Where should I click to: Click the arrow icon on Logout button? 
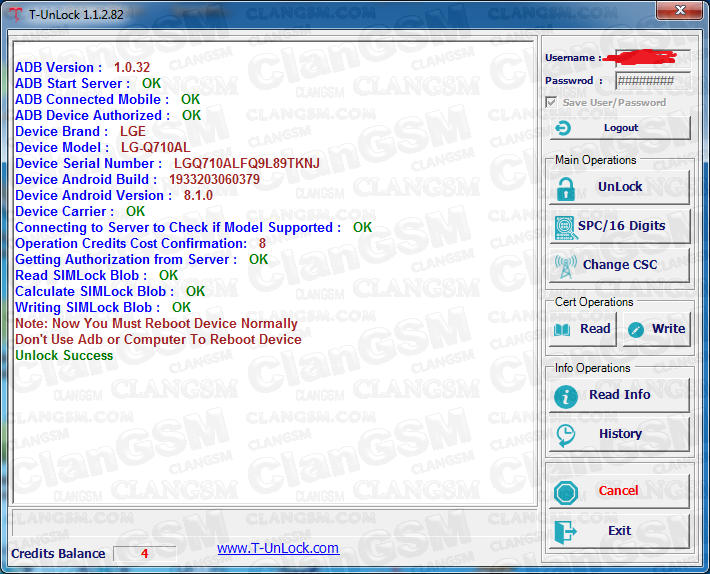click(x=563, y=128)
